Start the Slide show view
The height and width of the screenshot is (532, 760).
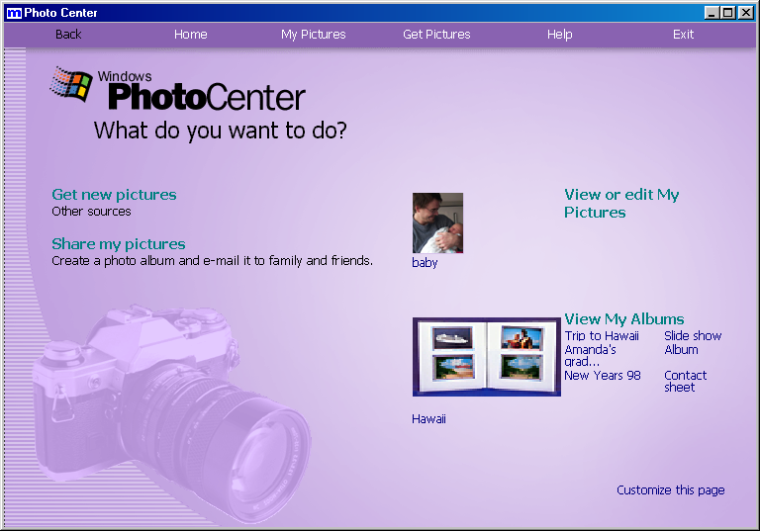click(693, 336)
